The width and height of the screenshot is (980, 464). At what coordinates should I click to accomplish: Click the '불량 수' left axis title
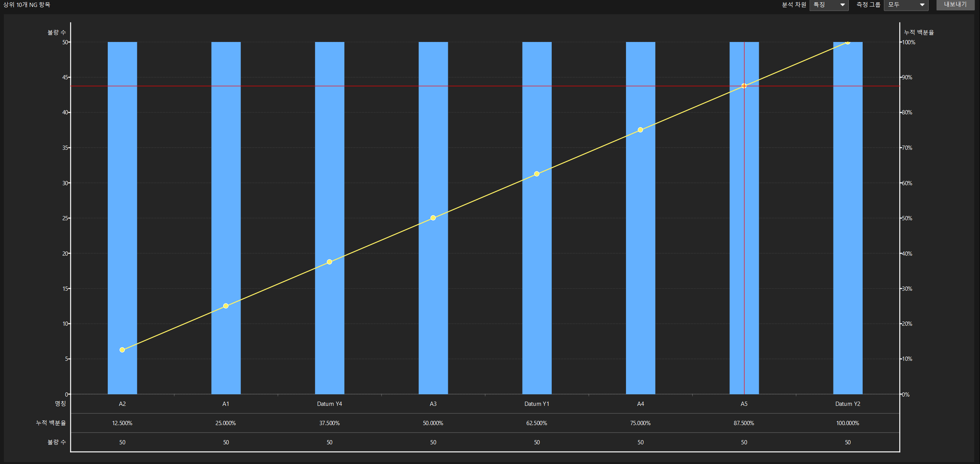tap(57, 32)
